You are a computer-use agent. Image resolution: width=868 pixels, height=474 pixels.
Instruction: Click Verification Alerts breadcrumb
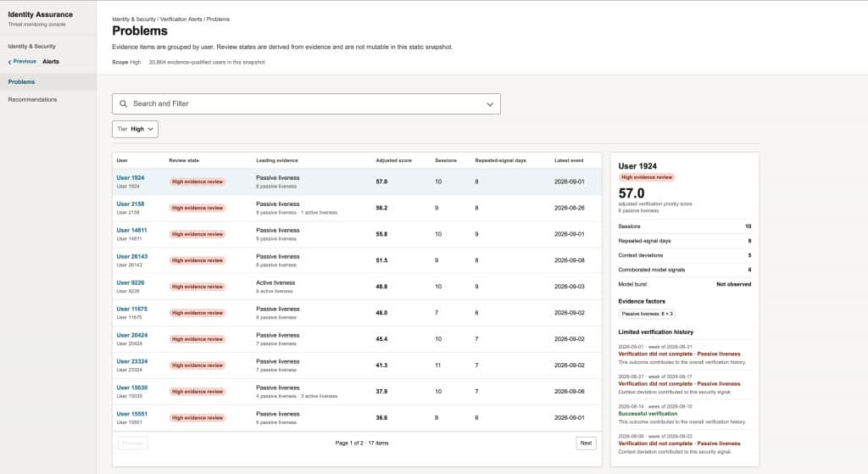181,20
